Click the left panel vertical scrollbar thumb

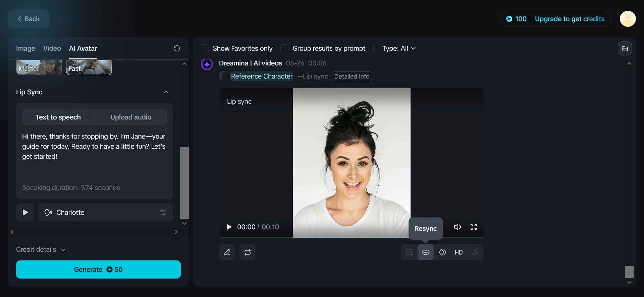click(x=184, y=183)
